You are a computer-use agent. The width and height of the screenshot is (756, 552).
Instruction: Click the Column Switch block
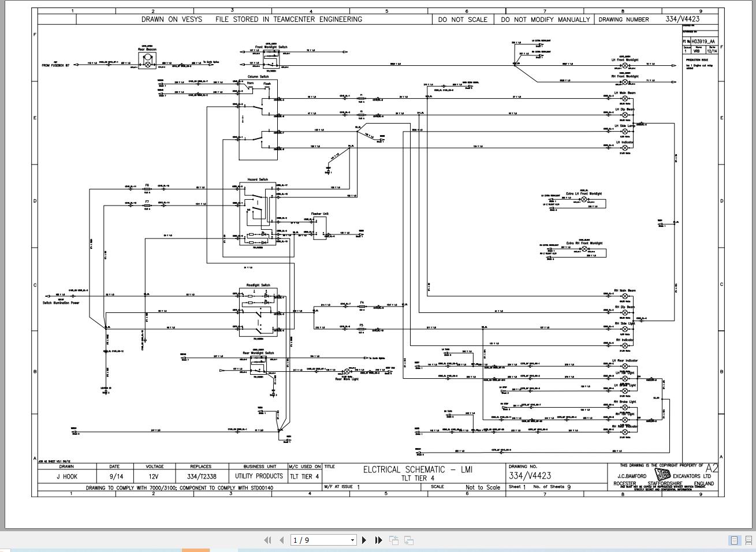tap(258, 115)
